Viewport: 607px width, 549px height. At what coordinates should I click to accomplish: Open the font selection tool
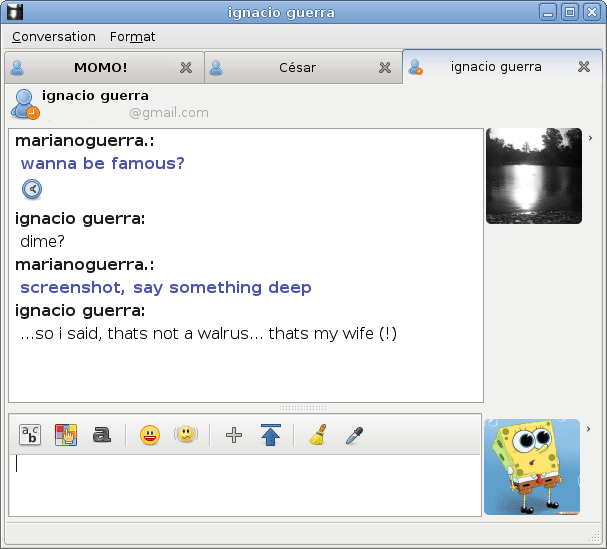click(x=30, y=435)
